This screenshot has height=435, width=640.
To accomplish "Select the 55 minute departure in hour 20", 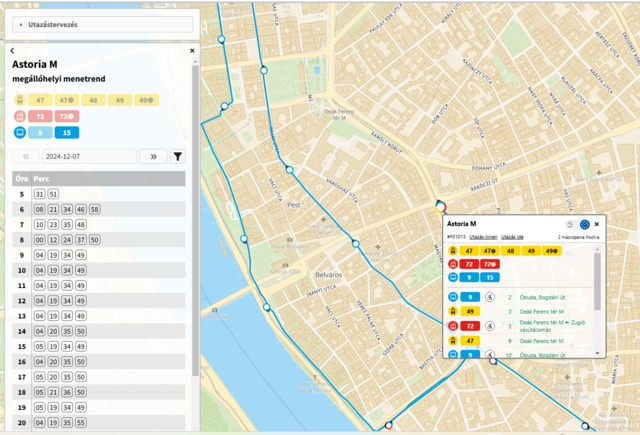I will 81,423.
